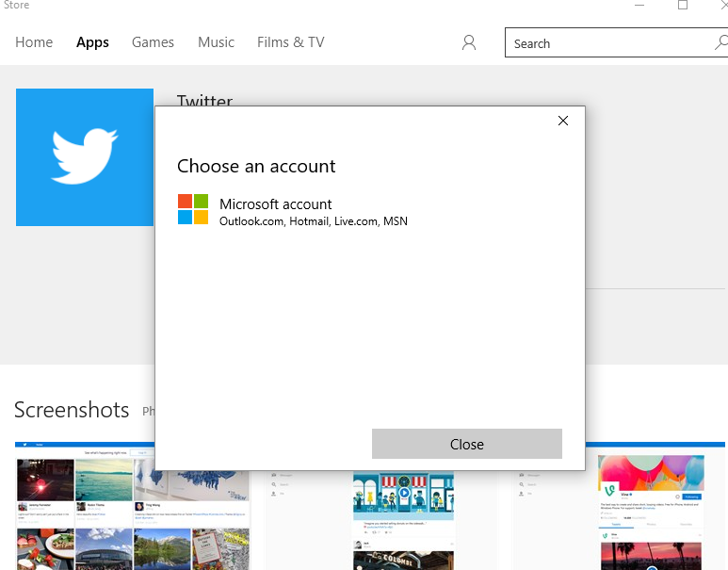
Task: Switch to the Games tab
Action: click(153, 42)
